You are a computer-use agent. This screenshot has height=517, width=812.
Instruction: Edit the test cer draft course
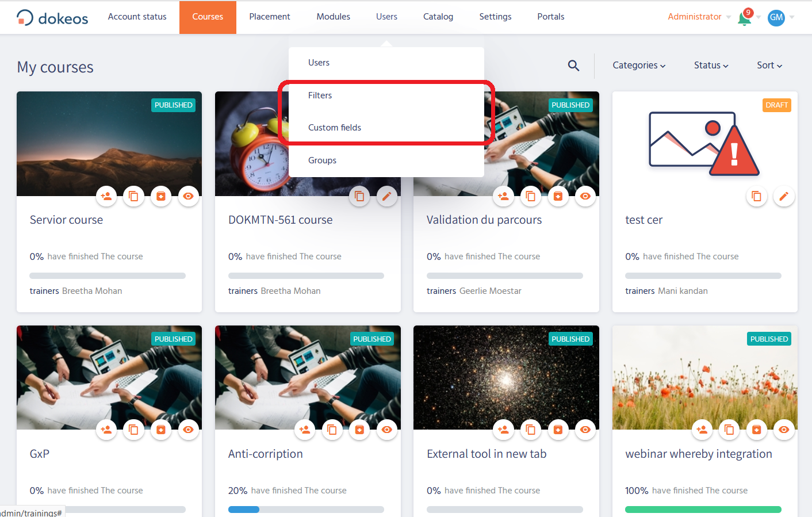pyautogui.click(x=784, y=196)
